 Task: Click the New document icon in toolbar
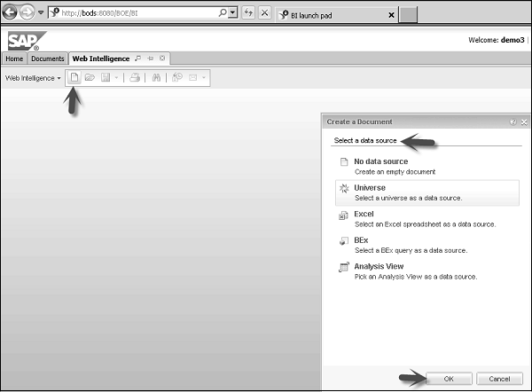(74, 78)
